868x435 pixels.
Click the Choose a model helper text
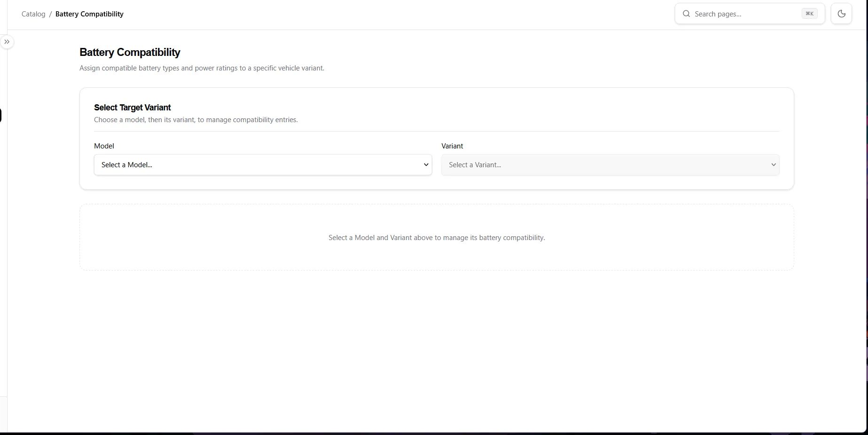(x=196, y=120)
